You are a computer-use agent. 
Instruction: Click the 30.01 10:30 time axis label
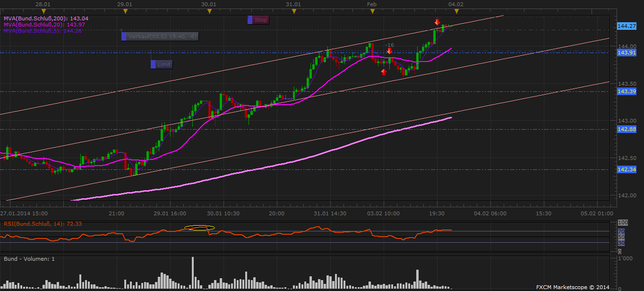point(223,213)
